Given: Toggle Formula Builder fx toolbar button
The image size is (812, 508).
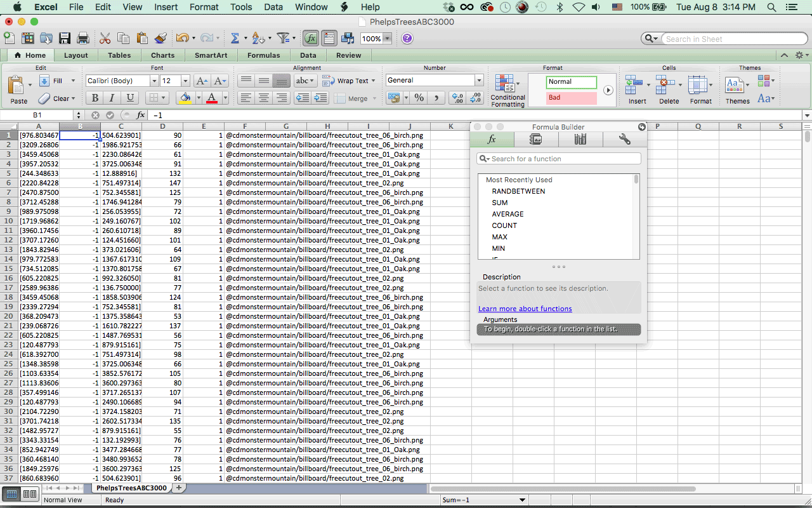Looking at the screenshot, I should [x=311, y=38].
